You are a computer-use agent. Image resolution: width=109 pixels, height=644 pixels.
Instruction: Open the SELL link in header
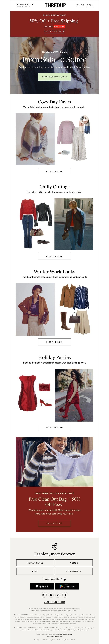click(x=90, y=5)
